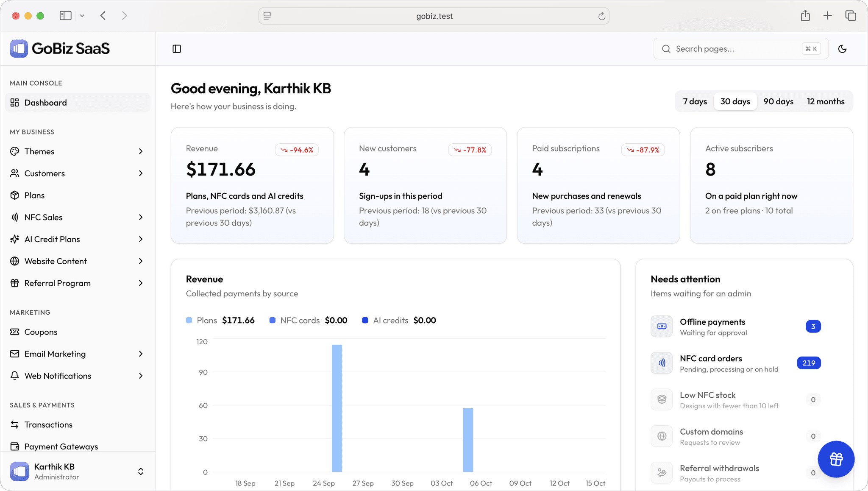Image resolution: width=868 pixels, height=491 pixels.
Task: Open the floating gift button
Action: (x=836, y=459)
